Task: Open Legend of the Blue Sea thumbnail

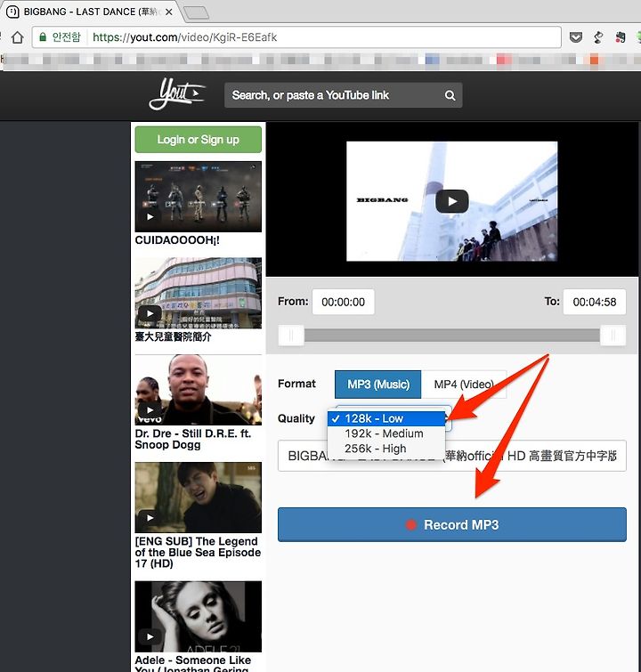Action: 199,498
